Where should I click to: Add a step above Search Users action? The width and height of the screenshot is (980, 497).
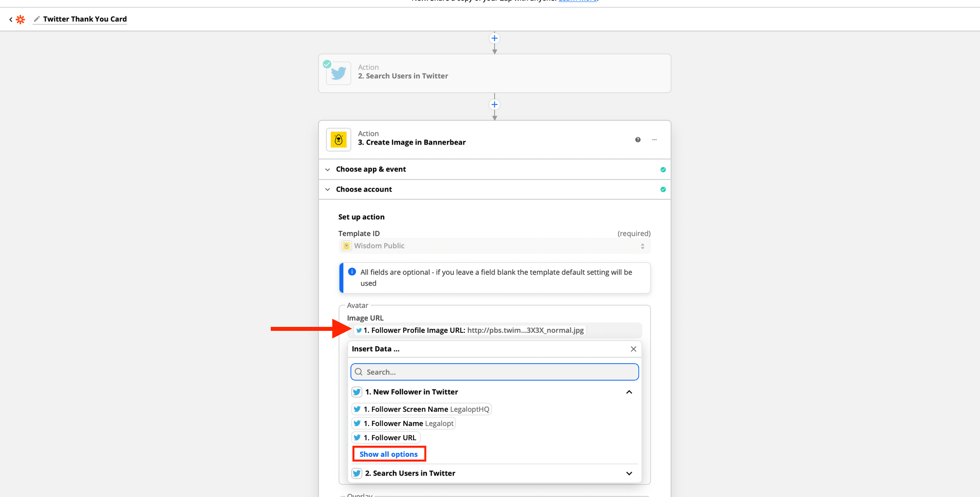pyautogui.click(x=494, y=38)
